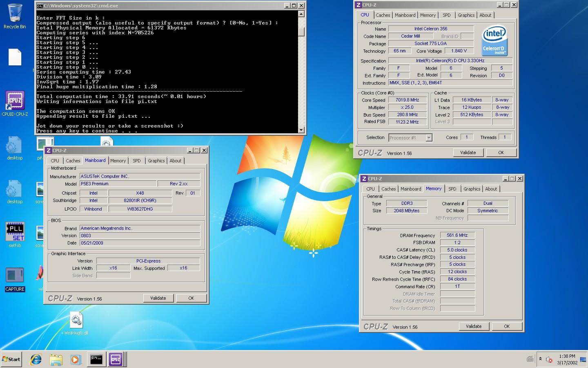
Task: Click Validate in CPU-Z Memory window
Action: [x=474, y=326]
